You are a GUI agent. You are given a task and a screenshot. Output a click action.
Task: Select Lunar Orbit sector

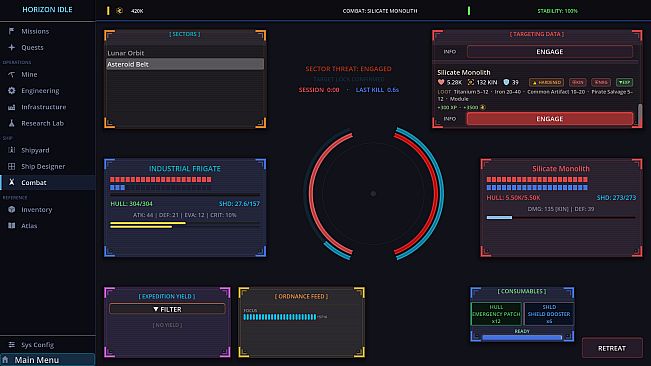point(185,53)
